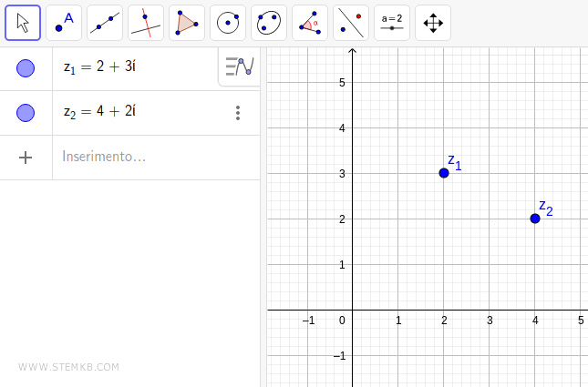Choose the Ellipse conic tool
The image size is (588, 387).
click(x=269, y=23)
